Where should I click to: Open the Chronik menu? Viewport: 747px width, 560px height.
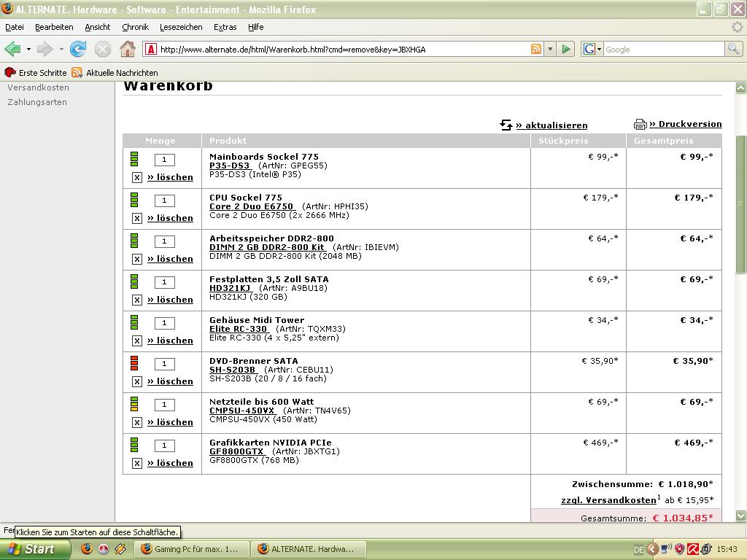click(x=135, y=27)
